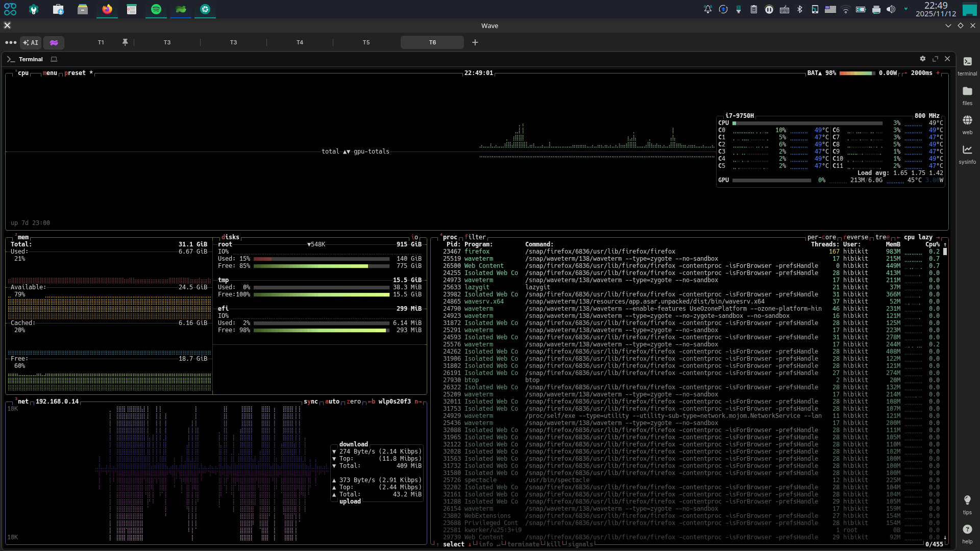Click the pin icon on tab T1
The width and height of the screenshot is (980, 551).
pos(125,42)
